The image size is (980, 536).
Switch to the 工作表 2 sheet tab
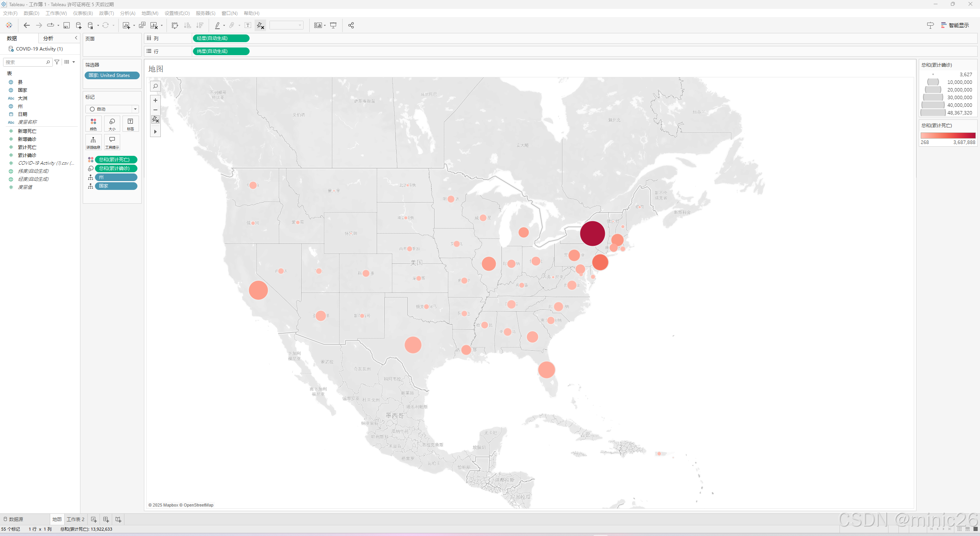click(75, 519)
